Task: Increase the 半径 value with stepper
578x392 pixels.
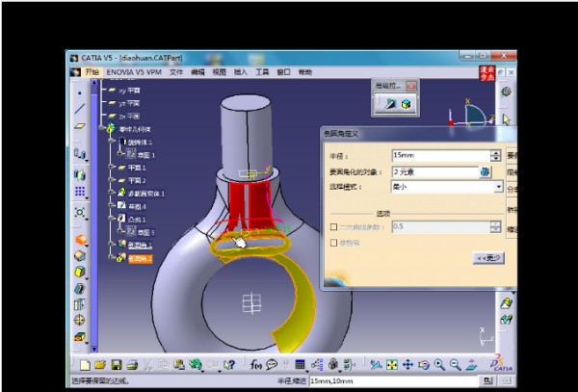Action: 496,153
